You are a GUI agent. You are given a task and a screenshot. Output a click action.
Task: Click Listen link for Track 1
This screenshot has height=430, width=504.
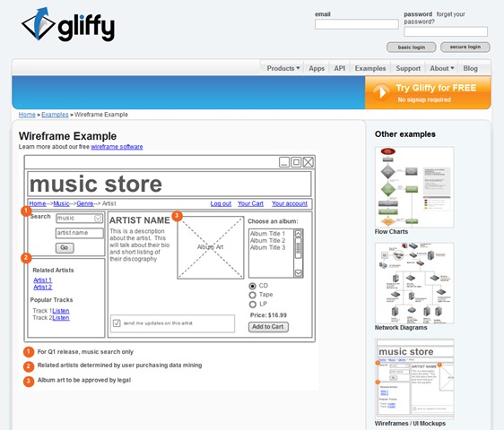[x=61, y=311]
